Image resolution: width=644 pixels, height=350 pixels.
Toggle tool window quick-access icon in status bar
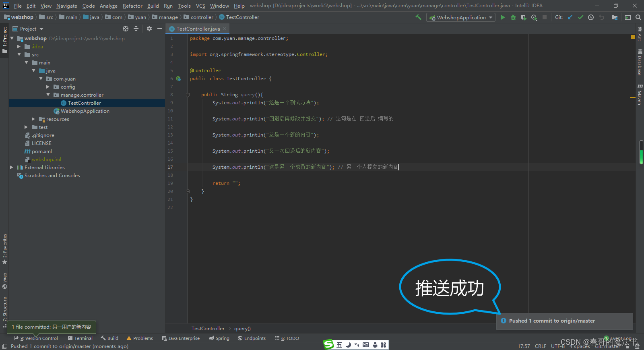5,346
